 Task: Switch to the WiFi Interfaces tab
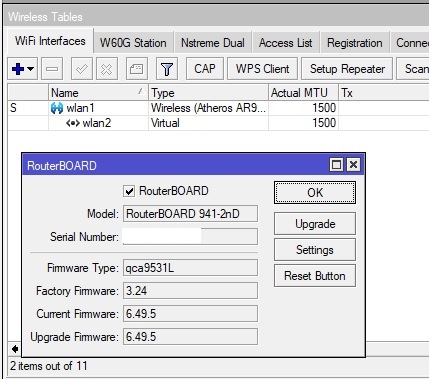[50, 41]
